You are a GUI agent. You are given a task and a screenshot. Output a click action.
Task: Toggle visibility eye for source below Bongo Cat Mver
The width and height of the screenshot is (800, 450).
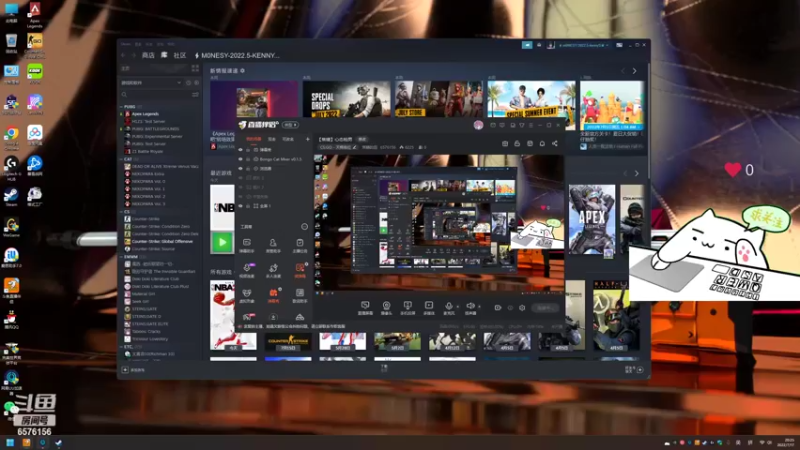tap(241, 168)
